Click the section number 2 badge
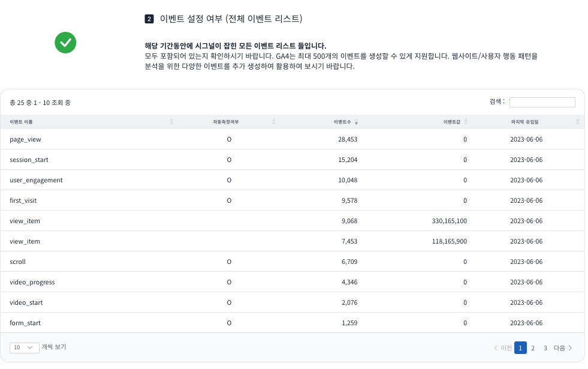588x369 pixels. [149, 19]
